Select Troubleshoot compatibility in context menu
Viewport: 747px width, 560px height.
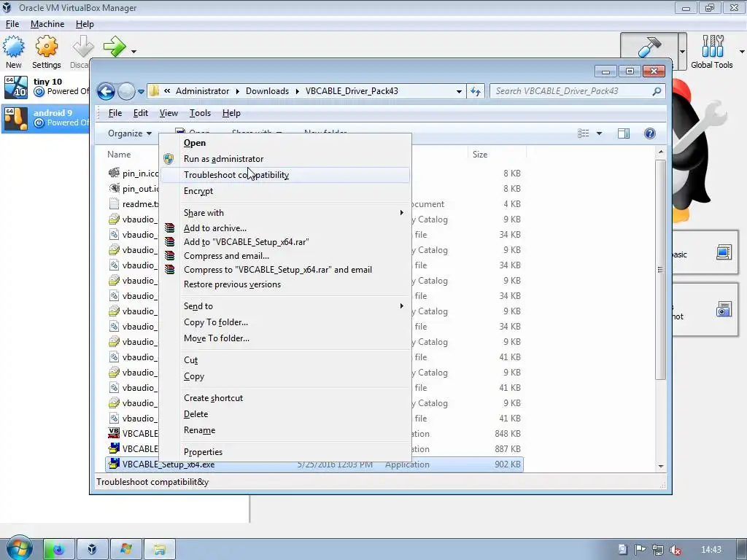pos(285,175)
